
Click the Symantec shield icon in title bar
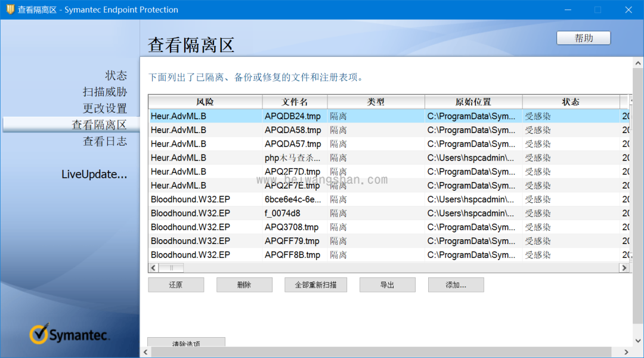point(10,9)
